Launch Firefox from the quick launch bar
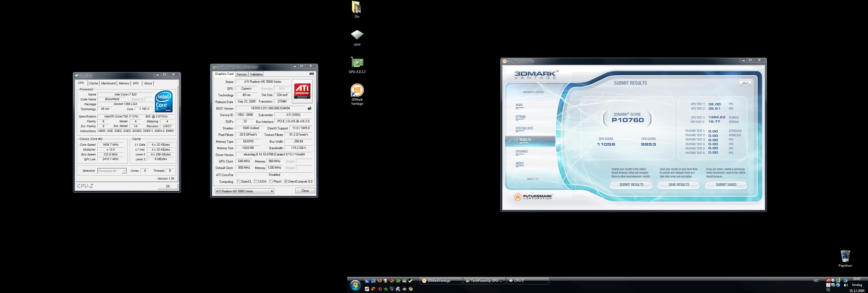Viewport: 868px width, 293px height. 379,281
